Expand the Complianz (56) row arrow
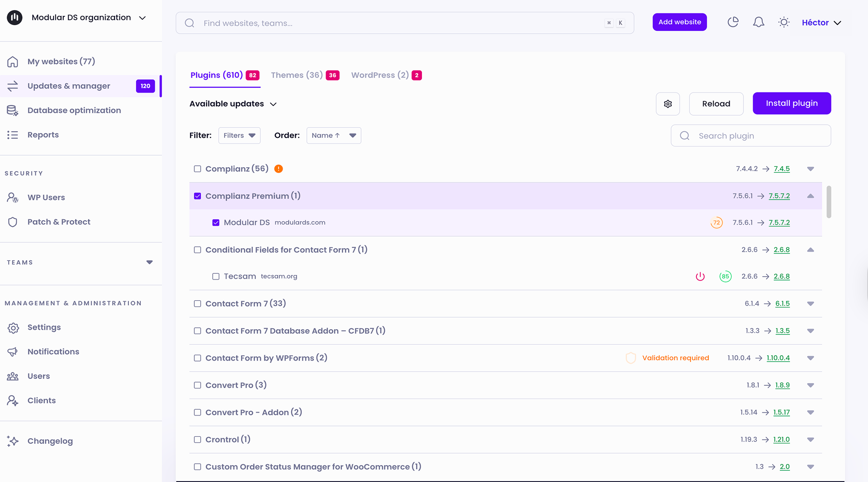The height and width of the screenshot is (482, 868). pyautogui.click(x=811, y=169)
